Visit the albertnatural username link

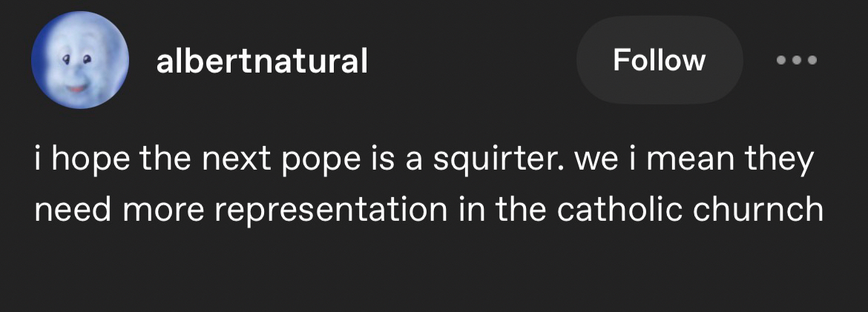[x=262, y=61]
